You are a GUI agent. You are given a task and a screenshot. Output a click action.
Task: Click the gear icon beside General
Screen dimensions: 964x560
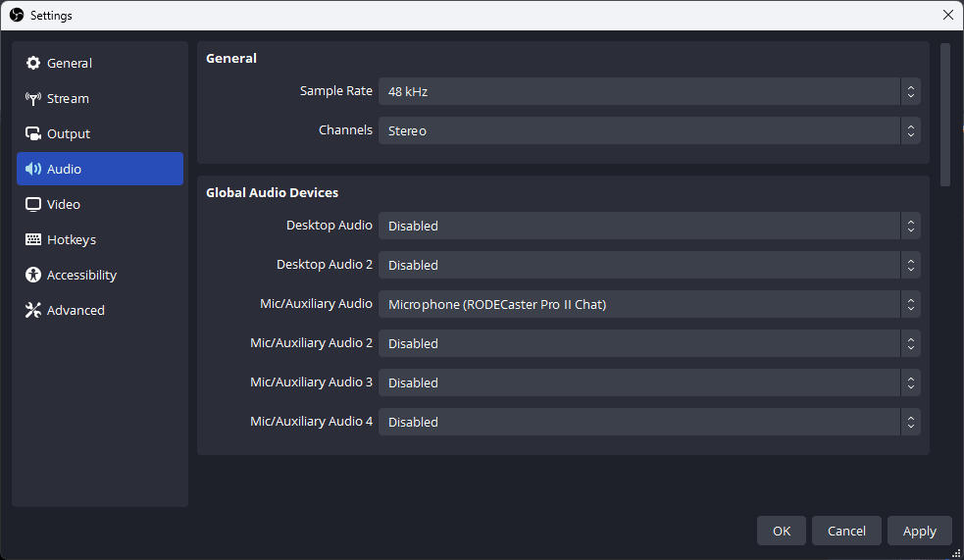33,63
